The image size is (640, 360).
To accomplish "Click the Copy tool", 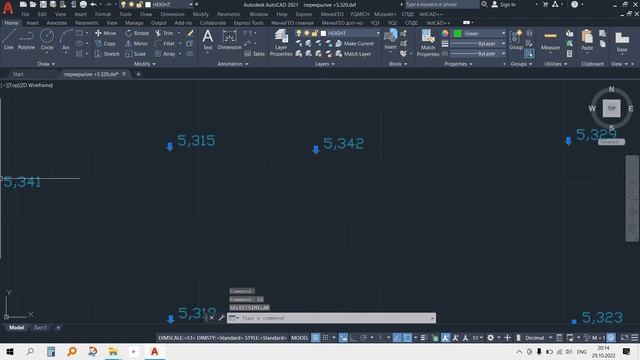I will click(105, 43).
